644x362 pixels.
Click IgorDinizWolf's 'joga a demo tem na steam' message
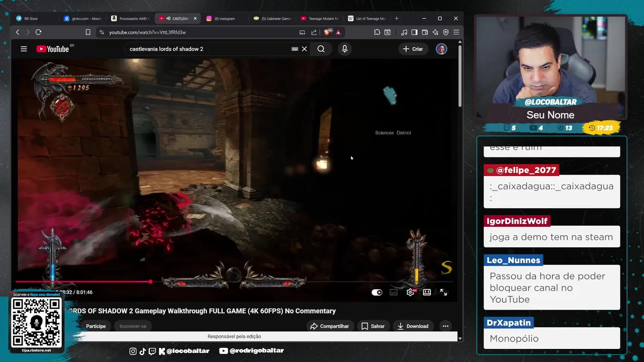tap(551, 237)
